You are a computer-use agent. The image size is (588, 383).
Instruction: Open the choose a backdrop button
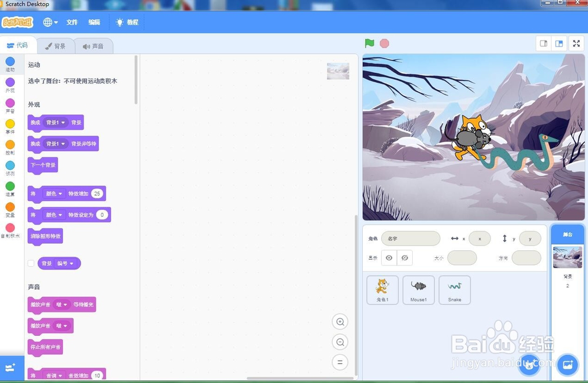pos(567,365)
